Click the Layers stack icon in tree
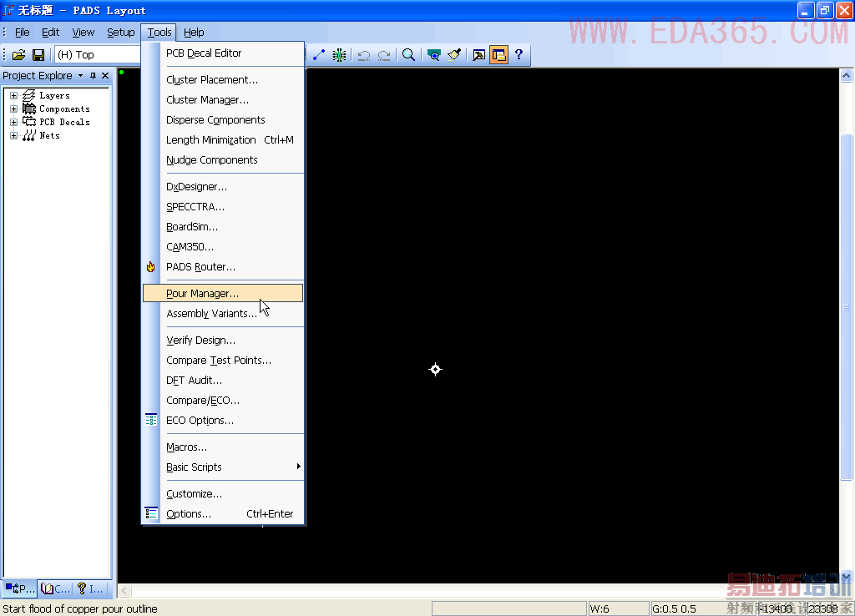Screen dimensions: 855x616 pos(29,95)
